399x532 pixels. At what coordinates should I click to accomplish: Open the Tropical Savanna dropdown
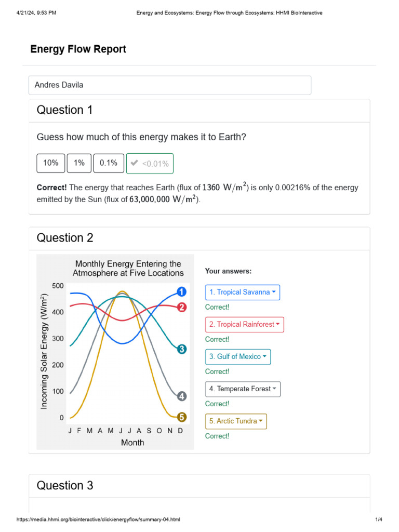click(x=243, y=292)
